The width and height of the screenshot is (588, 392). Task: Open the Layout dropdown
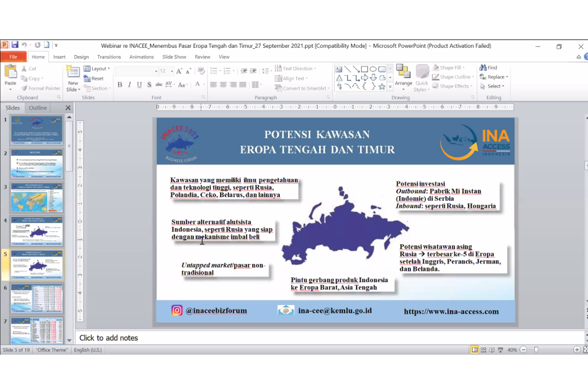[97, 69]
